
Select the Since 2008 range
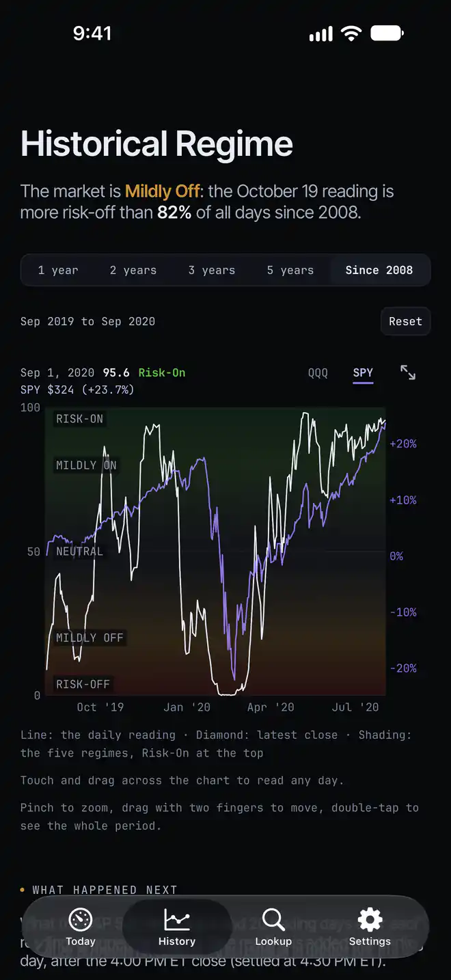(379, 270)
